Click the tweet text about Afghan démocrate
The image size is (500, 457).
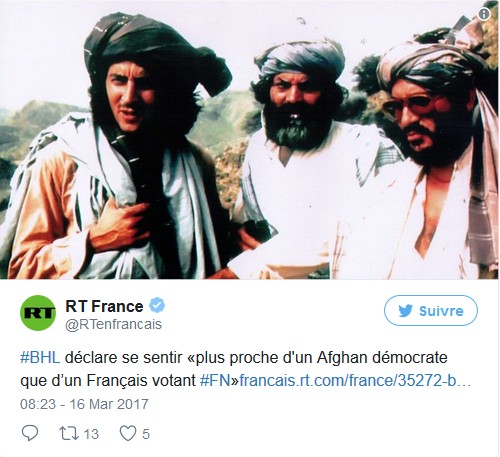(245, 369)
